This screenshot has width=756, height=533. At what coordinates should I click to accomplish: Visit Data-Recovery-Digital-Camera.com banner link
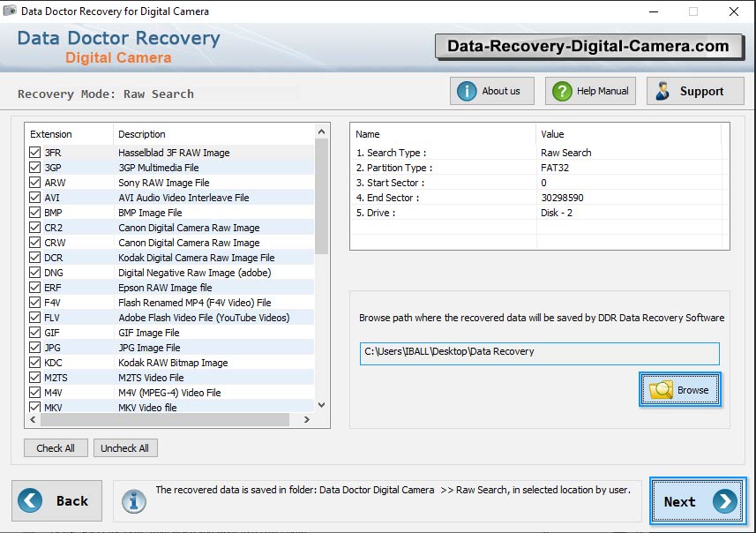pos(588,46)
